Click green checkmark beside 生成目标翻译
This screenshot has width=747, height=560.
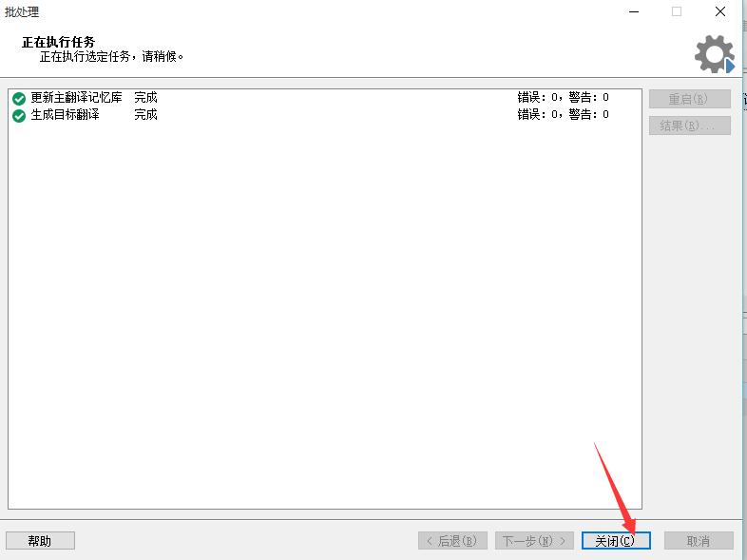coord(19,116)
